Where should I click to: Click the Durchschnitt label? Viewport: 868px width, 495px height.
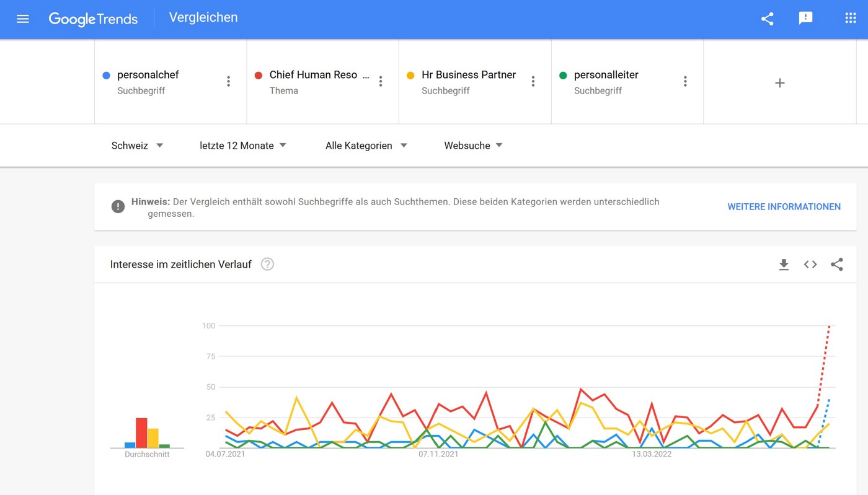coord(147,454)
